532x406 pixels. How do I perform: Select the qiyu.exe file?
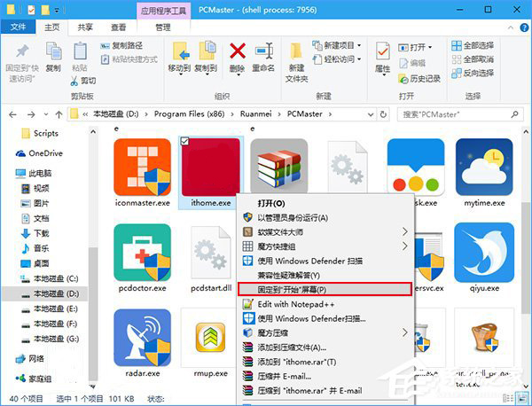484,258
